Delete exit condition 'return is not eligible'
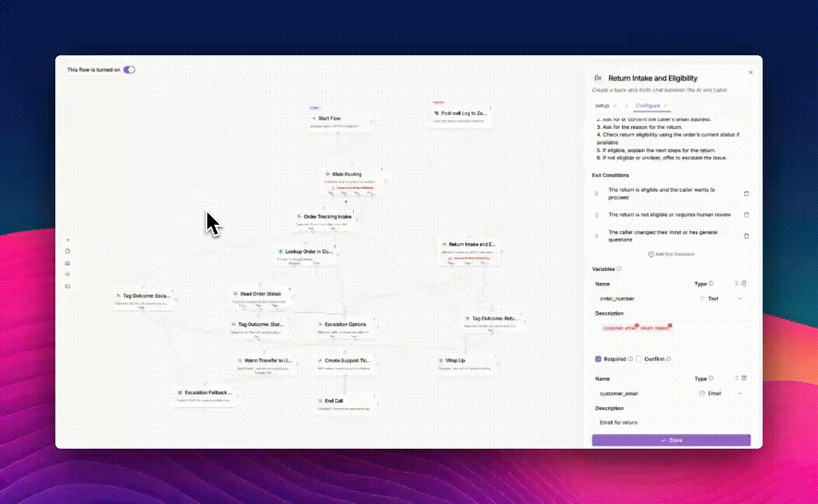 [747, 215]
